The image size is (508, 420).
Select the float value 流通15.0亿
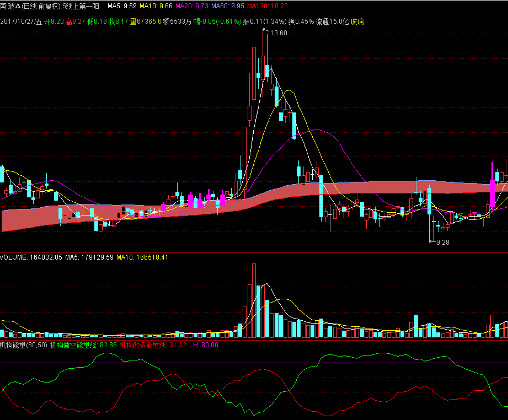[333, 21]
